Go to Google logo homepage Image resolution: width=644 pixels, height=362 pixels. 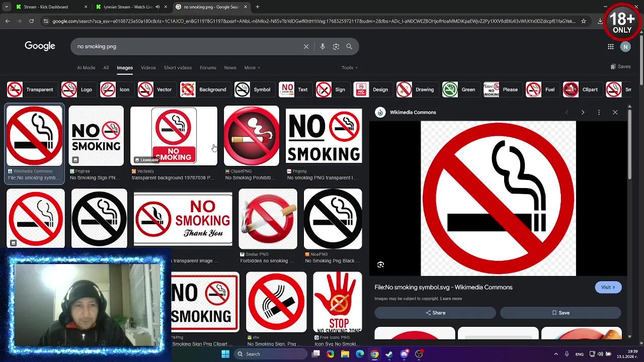40,46
